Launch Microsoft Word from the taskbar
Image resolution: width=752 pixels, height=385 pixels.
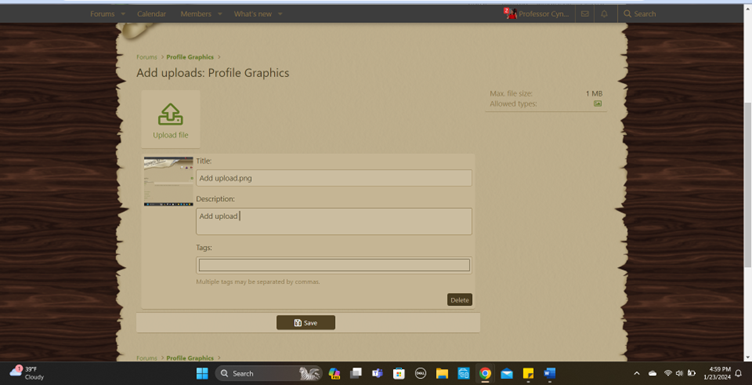point(550,373)
